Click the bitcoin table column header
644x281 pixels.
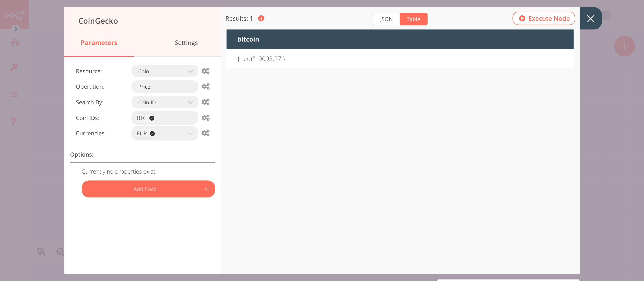click(x=248, y=39)
